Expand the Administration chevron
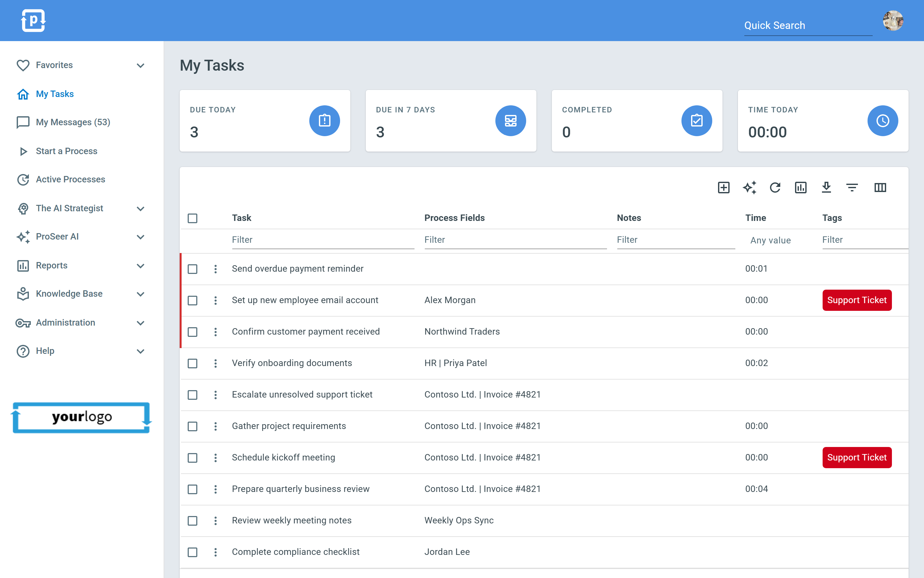 pos(141,323)
